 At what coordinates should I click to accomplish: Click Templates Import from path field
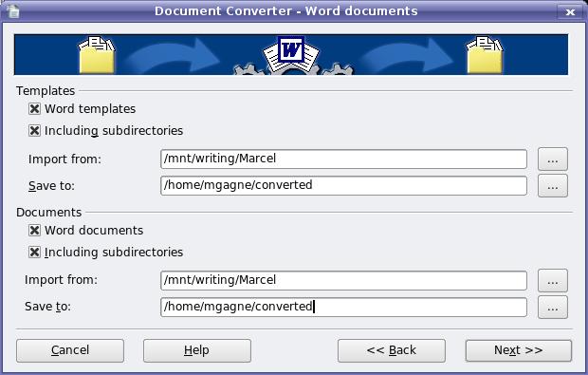343,159
